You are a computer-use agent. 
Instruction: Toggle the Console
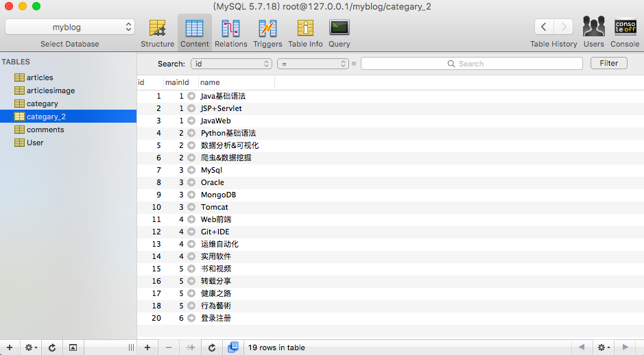tap(625, 32)
